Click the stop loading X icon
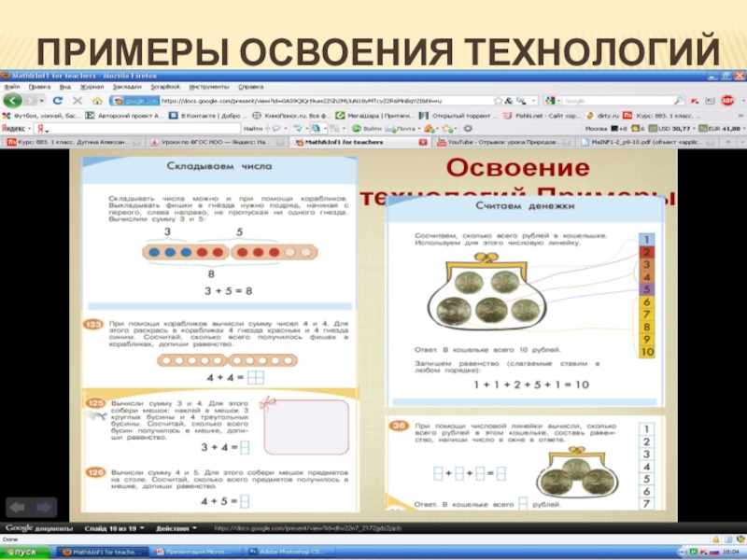This screenshot has height=560, width=747. click(76, 100)
